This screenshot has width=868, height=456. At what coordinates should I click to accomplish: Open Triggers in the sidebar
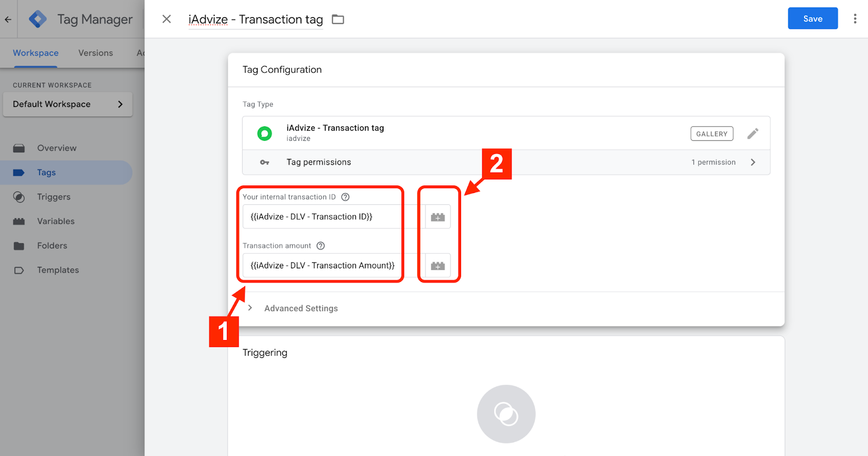pos(54,197)
